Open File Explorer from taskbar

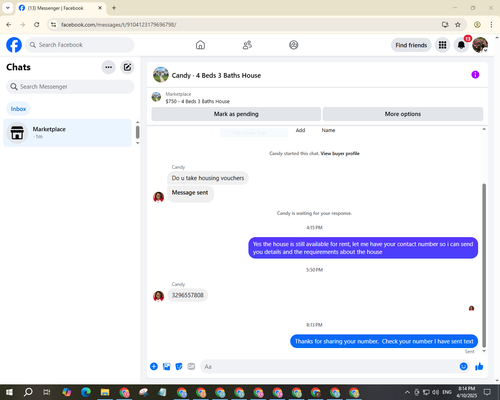point(105,392)
